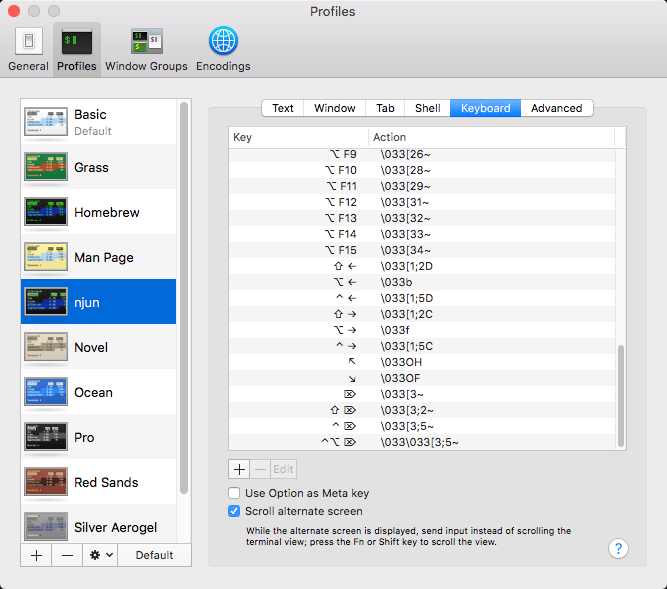Switch to the Window tab

tap(335, 108)
